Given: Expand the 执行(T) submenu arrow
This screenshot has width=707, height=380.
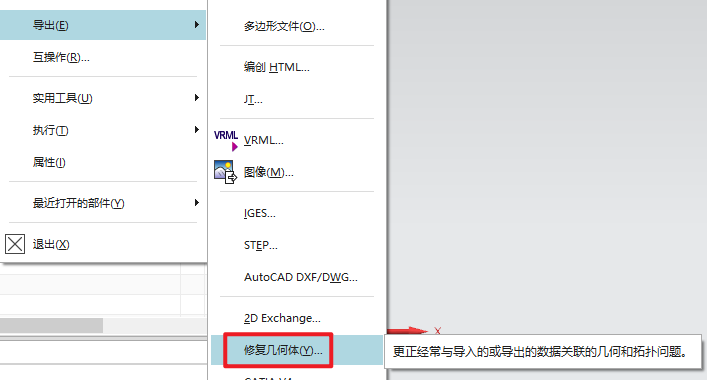Looking at the screenshot, I should tap(197, 130).
